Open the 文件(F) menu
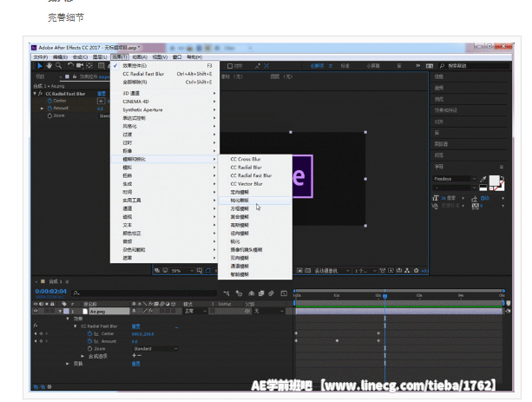The height and width of the screenshot is (402, 532). tap(41, 57)
